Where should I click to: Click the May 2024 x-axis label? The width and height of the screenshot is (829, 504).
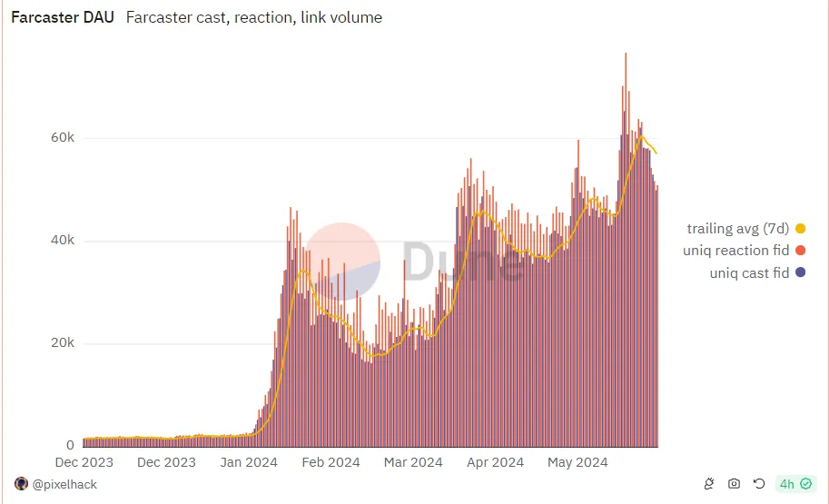click(x=577, y=462)
